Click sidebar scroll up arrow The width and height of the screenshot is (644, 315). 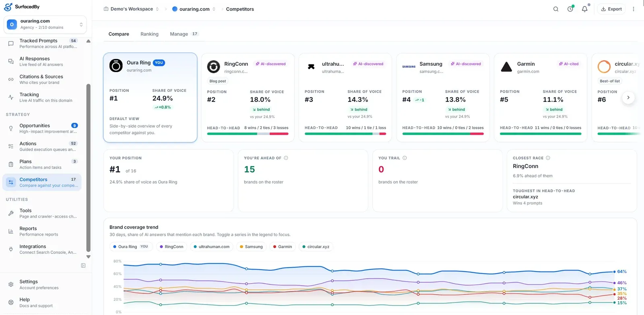coord(89,41)
